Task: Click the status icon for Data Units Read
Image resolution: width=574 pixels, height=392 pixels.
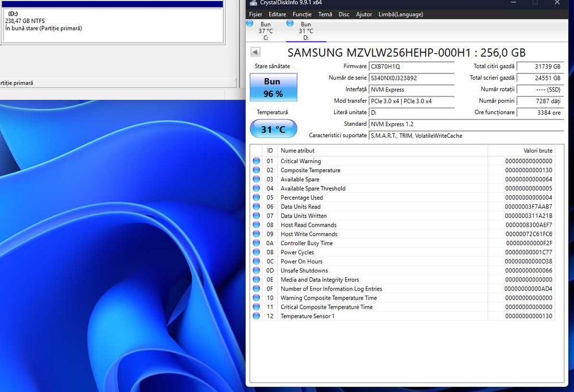Action: (256, 207)
